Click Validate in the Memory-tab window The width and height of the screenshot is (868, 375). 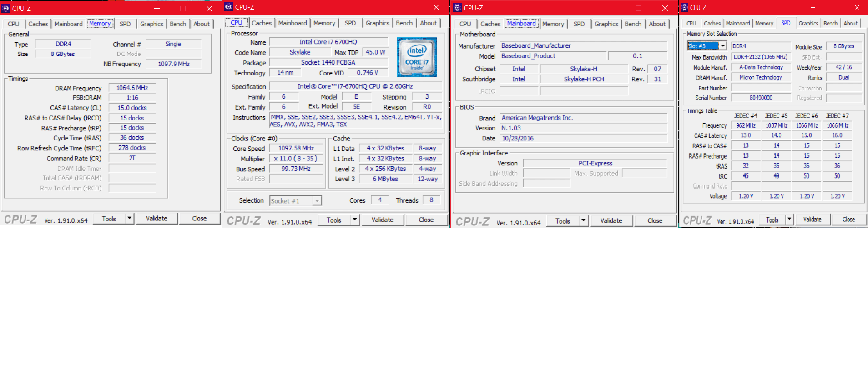(156, 219)
